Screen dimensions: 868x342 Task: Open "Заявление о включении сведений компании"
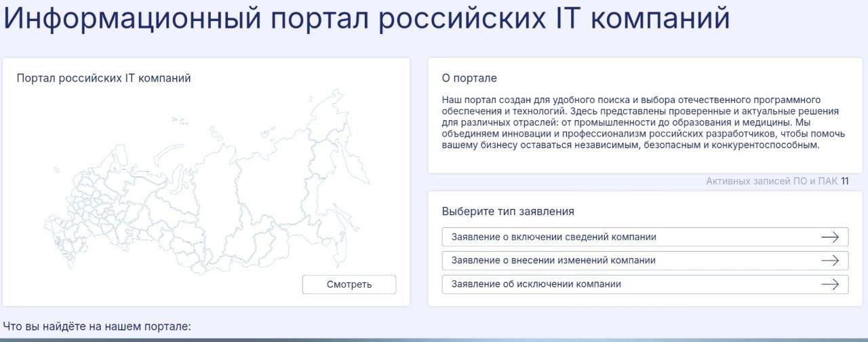(x=554, y=237)
